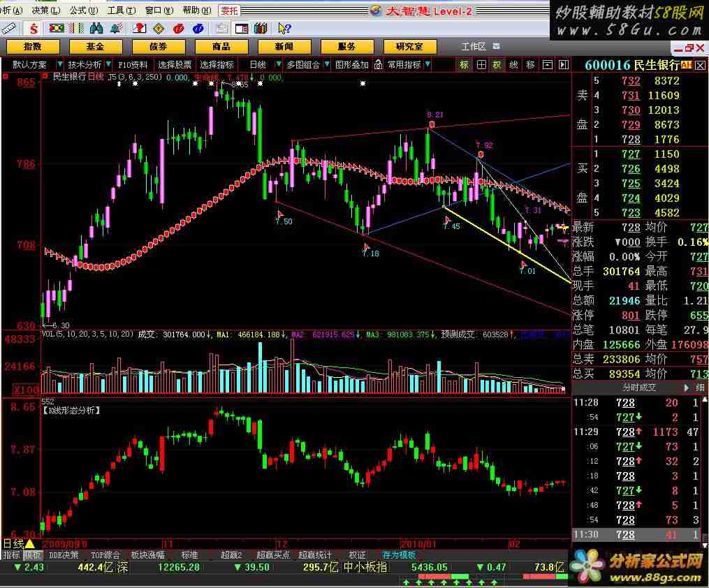
Task: Select the ruler measuring tool icon
Action: pos(8,29)
